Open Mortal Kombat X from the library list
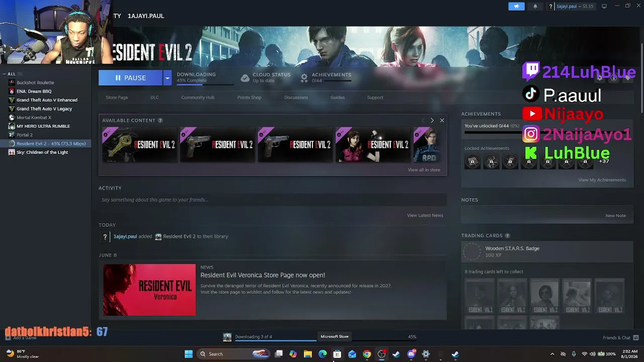The width and height of the screenshot is (644, 362). pos(34,118)
